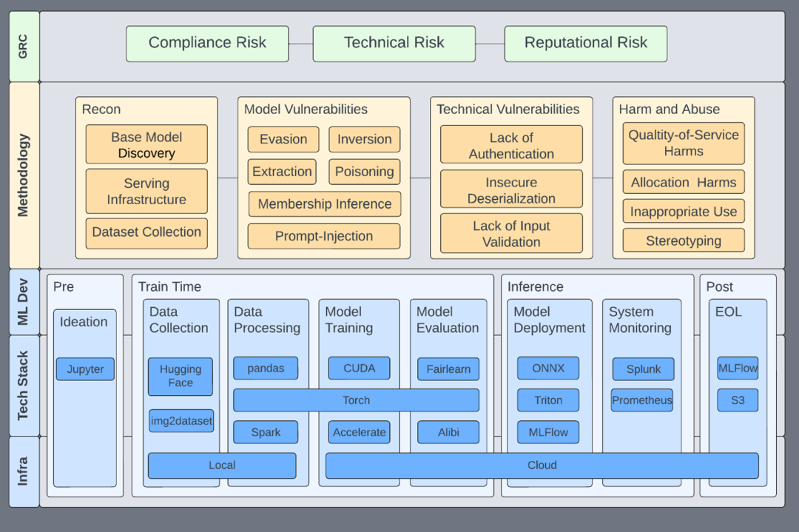The width and height of the screenshot is (799, 532).
Task: Click the Triton deployment block
Action: click(x=548, y=400)
